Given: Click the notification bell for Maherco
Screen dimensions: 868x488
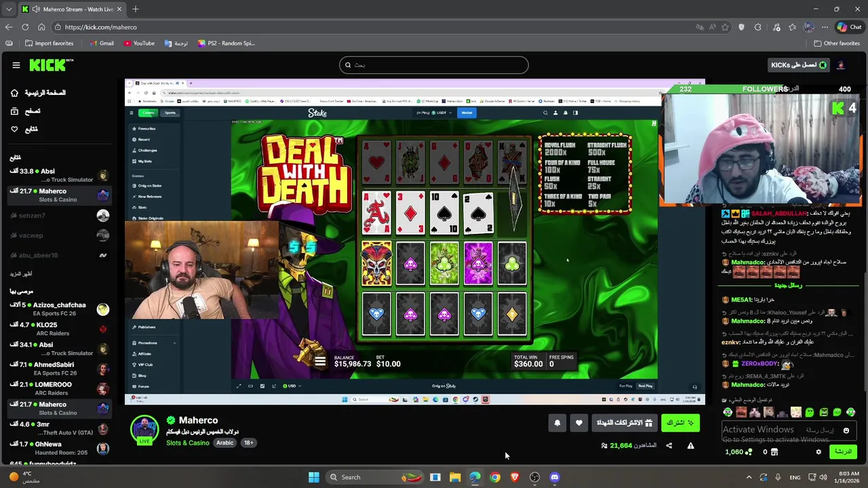Looking at the screenshot, I should [557, 423].
